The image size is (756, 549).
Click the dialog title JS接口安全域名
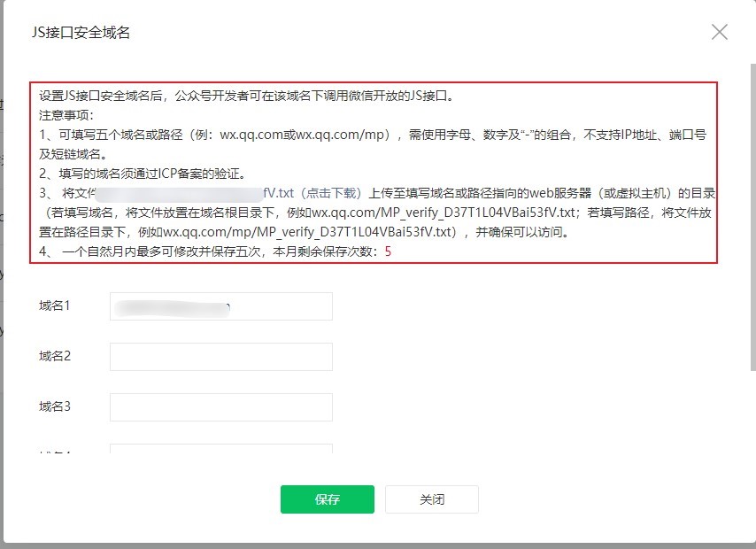81,33
